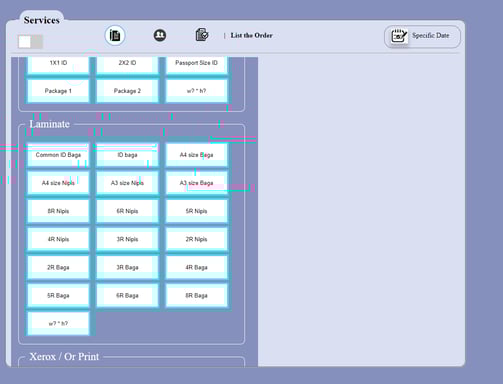
Task: Click custom w? * h? in Laminate group
Action: pos(58,323)
